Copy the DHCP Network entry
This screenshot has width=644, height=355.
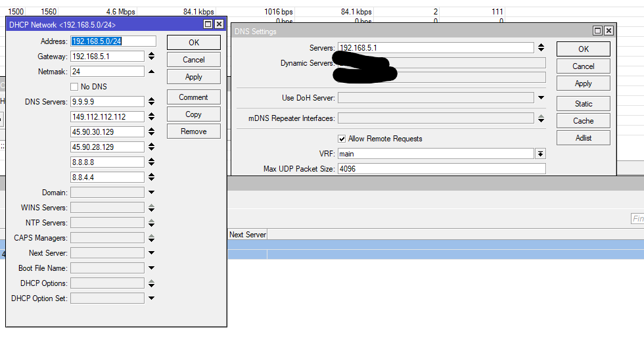pyautogui.click(x=193, y=114)
